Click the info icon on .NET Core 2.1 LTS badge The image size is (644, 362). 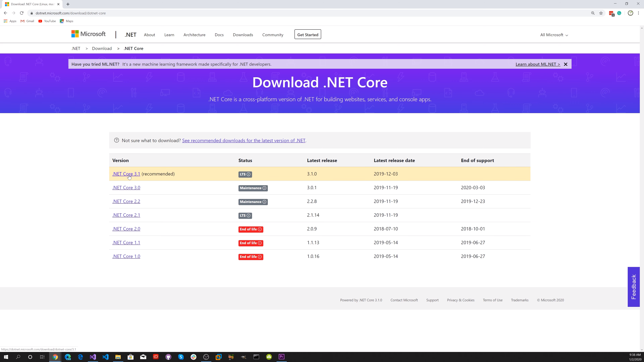(x=249, y=215)
